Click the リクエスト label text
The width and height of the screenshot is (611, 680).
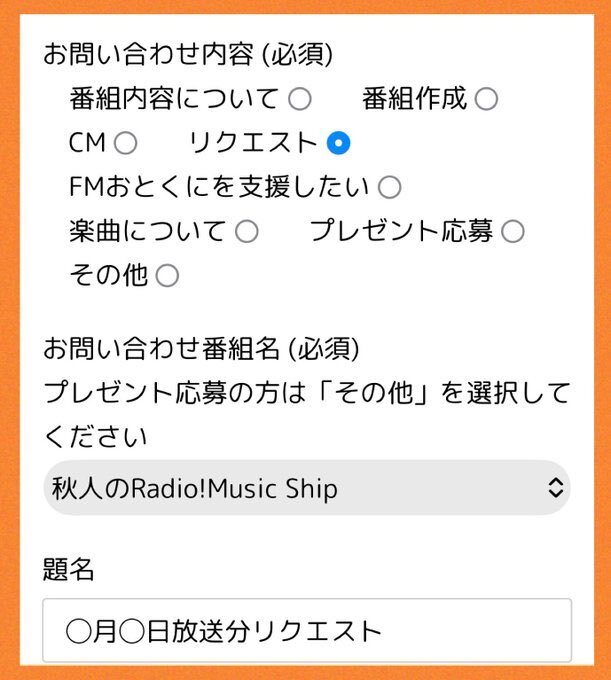click(x=253, y=143)
